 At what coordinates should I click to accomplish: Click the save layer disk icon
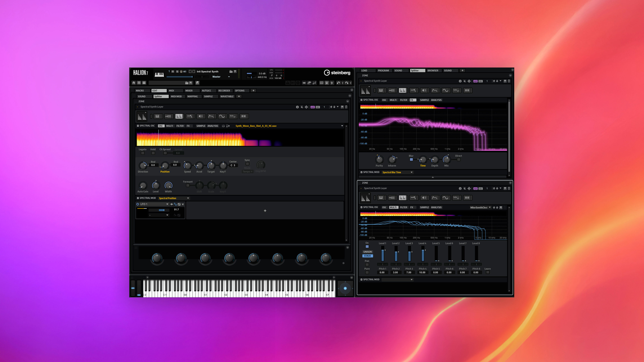tap(342, 107)
